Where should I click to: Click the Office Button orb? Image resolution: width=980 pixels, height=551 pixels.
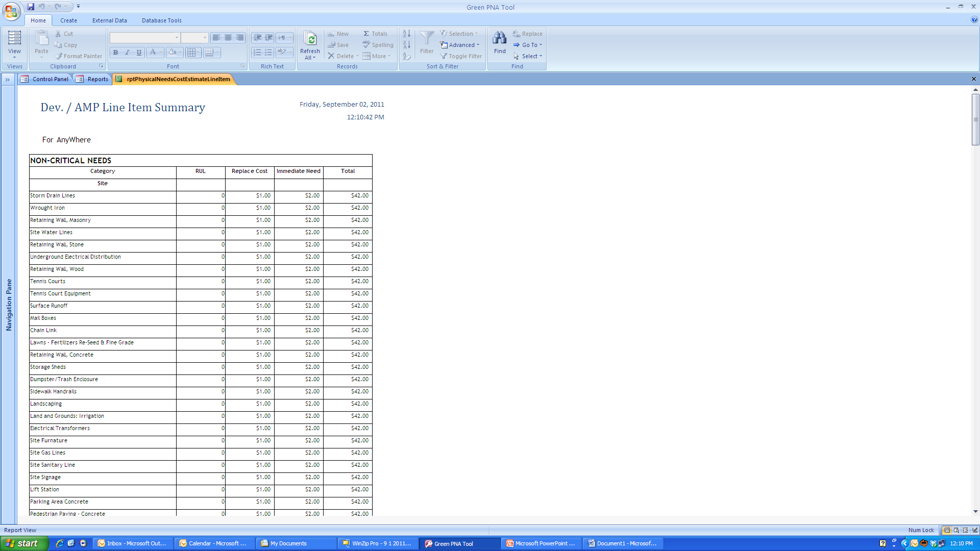(x=11, y=11)
